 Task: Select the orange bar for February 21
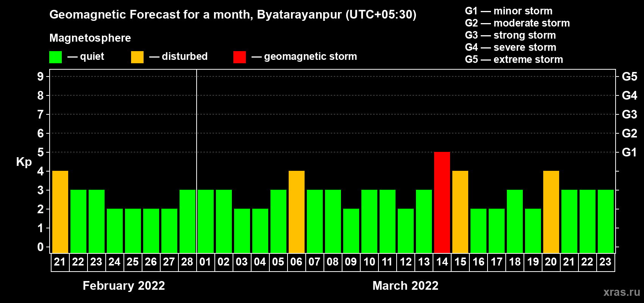pyautogui.click(x=60, y=212)
